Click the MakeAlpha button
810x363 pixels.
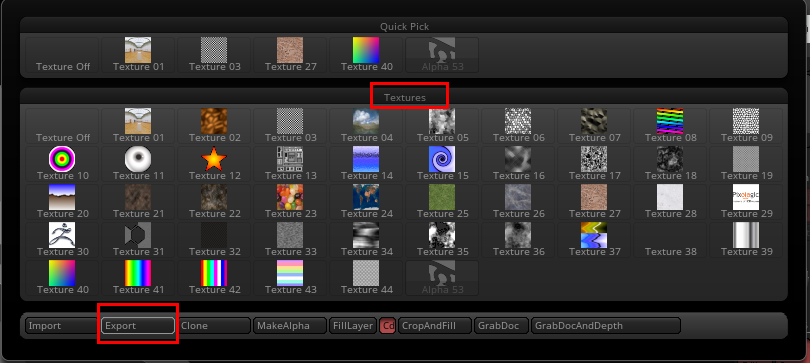click(290, 326)
